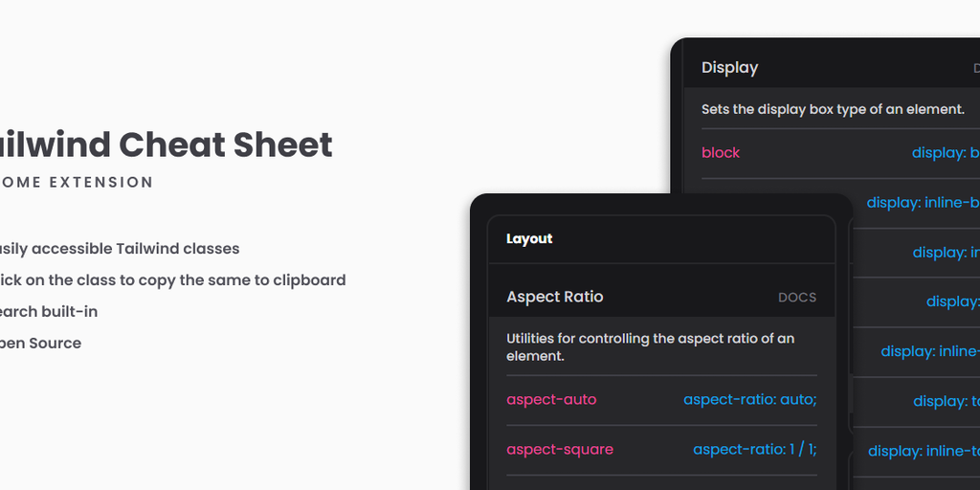
Task: Click the truncated 'display: t' value row
Action: click(x=946, y=401)
